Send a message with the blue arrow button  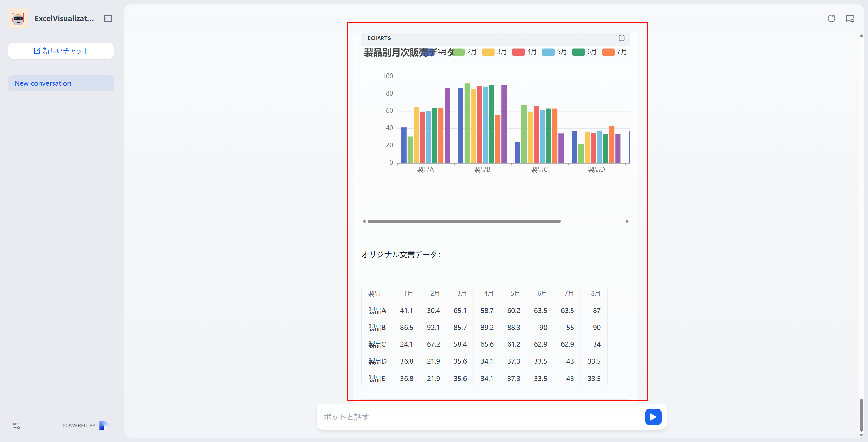(653, 417)
